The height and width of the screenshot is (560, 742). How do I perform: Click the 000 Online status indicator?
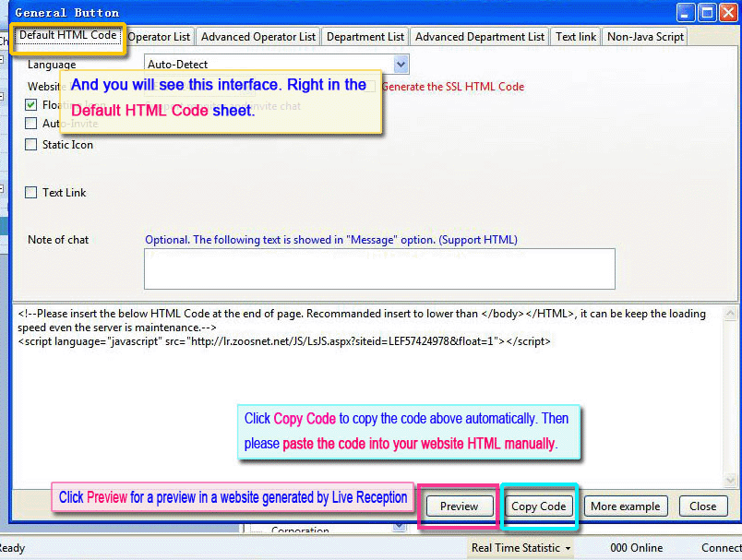636,548
